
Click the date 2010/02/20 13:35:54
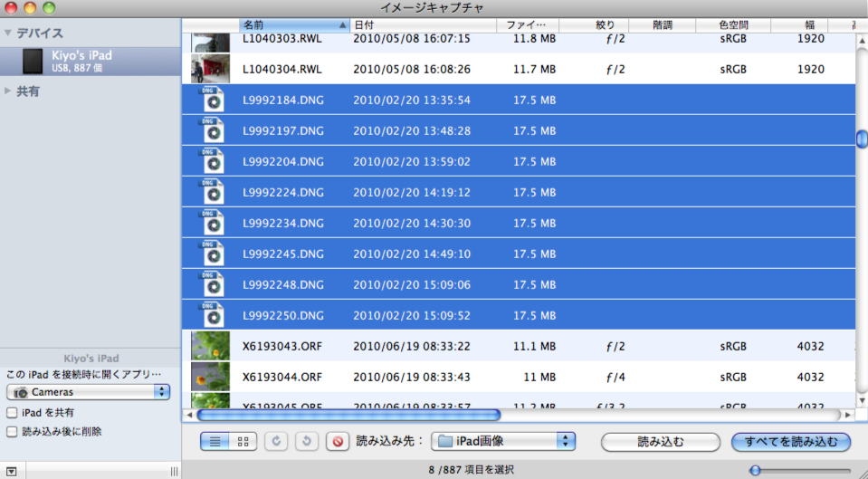pos(412,101)
